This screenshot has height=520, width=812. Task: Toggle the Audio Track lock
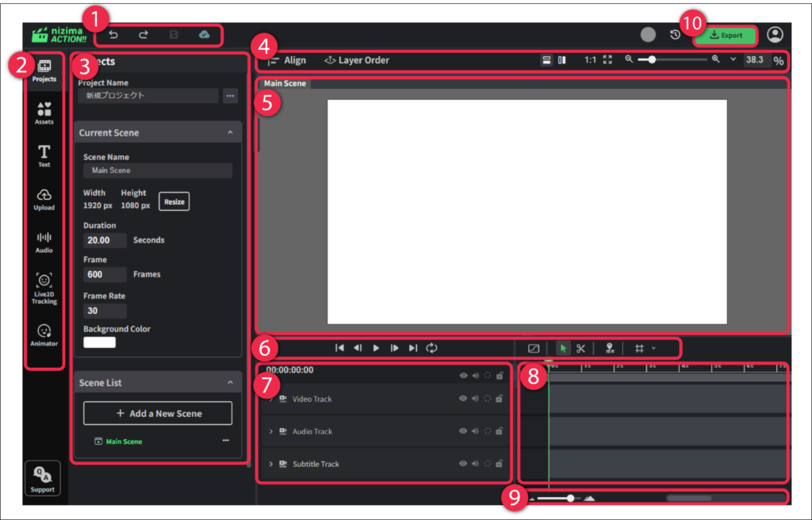click(500, 431)
